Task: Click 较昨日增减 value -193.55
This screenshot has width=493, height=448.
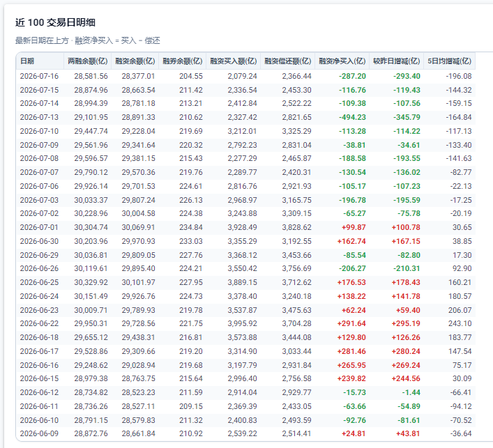Action: pos(407,158)
